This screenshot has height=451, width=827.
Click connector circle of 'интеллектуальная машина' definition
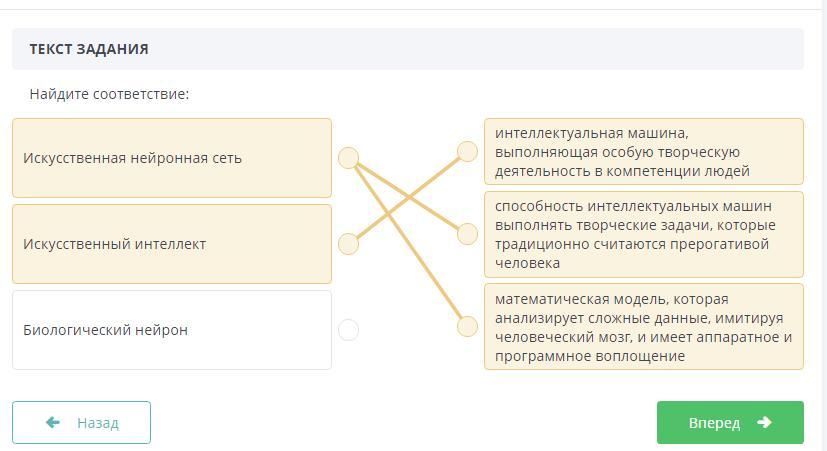click(467, 152)
